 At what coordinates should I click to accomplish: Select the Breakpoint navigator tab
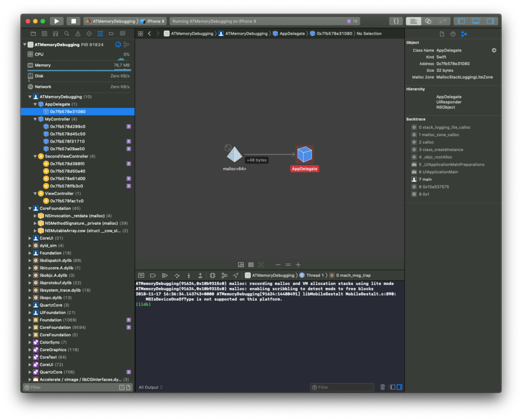tap(111, 34)
